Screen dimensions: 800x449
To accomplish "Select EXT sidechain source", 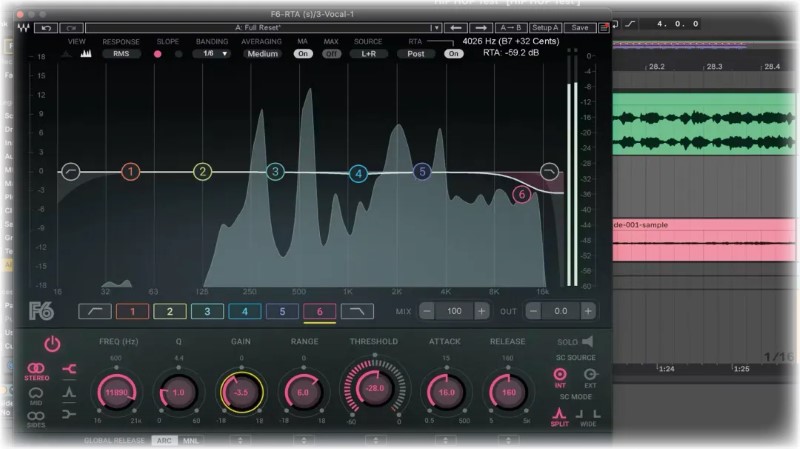I will pos(590,378).
